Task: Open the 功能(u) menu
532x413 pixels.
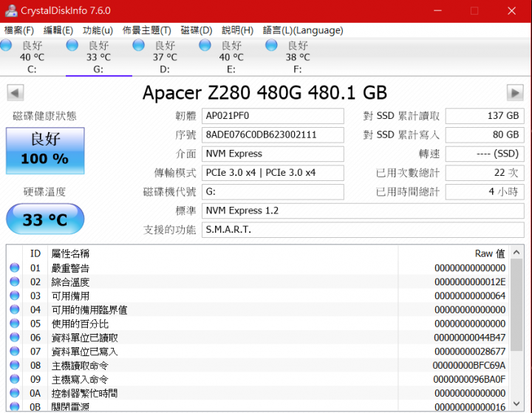Action: click(x=98, y=30)
